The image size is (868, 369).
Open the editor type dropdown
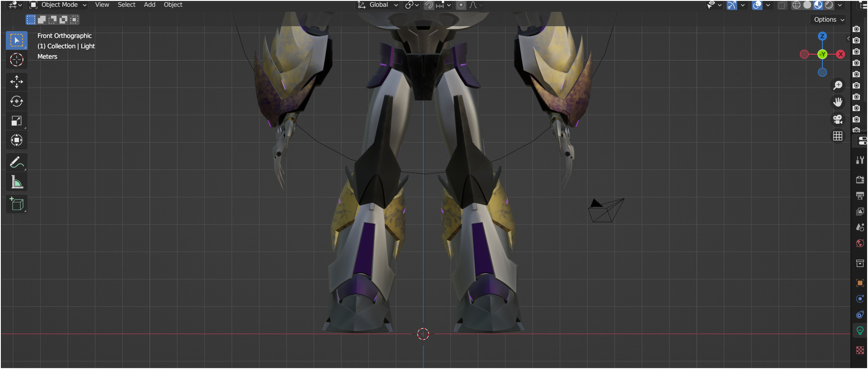pyautogui.click(x=15, y=5)
